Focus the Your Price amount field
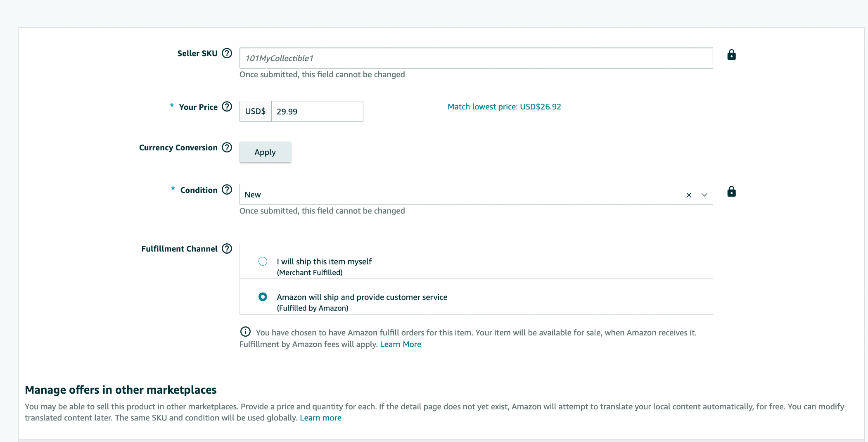Viewport: 868px width, 442px height. tap(317, 112)
